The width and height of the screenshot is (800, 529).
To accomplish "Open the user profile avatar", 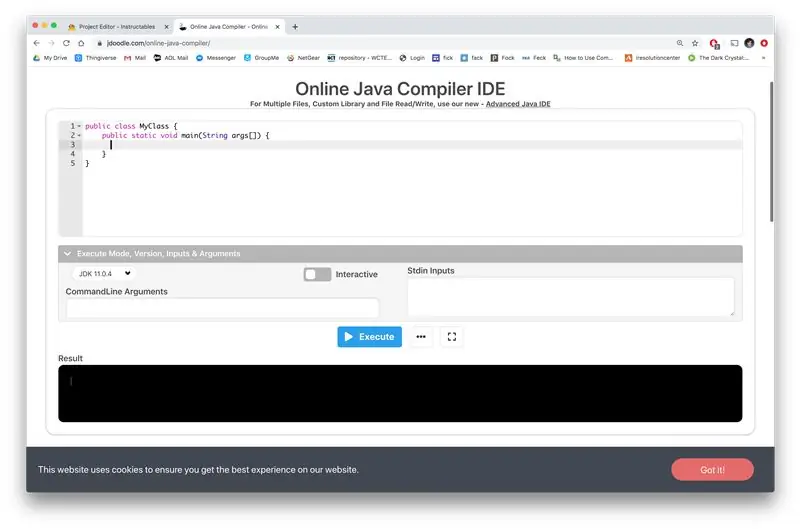I will coord(749,43).
